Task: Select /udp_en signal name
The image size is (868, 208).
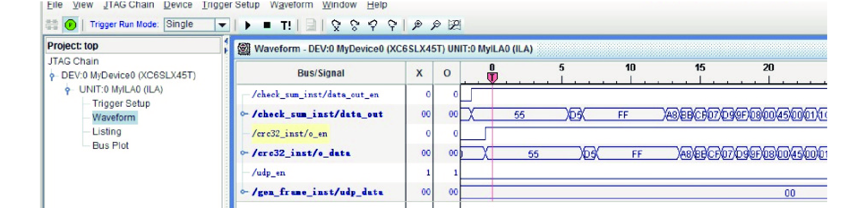Action: click(x=268, y=173)
